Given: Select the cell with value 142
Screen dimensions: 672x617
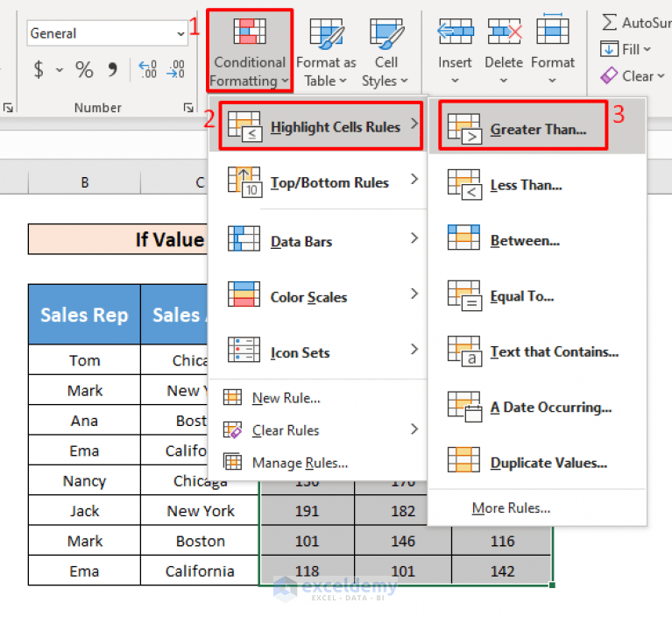Looking at the screenshot, I should 502,571.
